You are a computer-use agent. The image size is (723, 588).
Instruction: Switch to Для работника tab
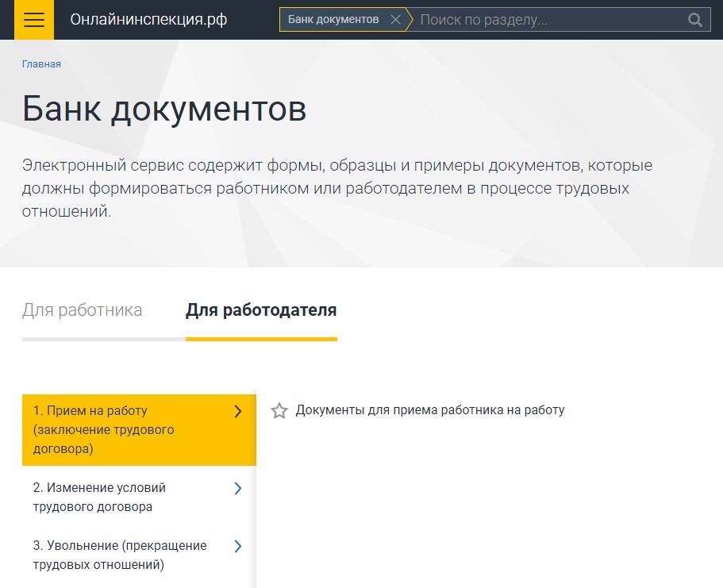coord(83,310)
